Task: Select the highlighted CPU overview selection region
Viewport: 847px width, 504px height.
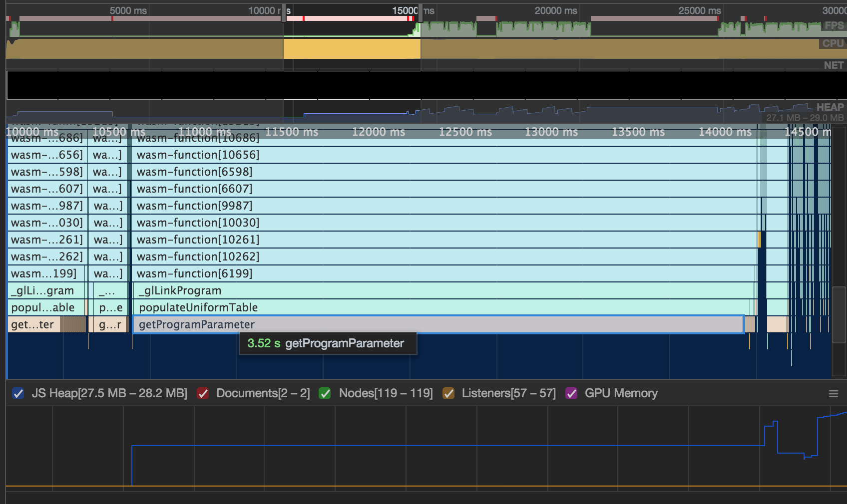Action: click(352, 49)
